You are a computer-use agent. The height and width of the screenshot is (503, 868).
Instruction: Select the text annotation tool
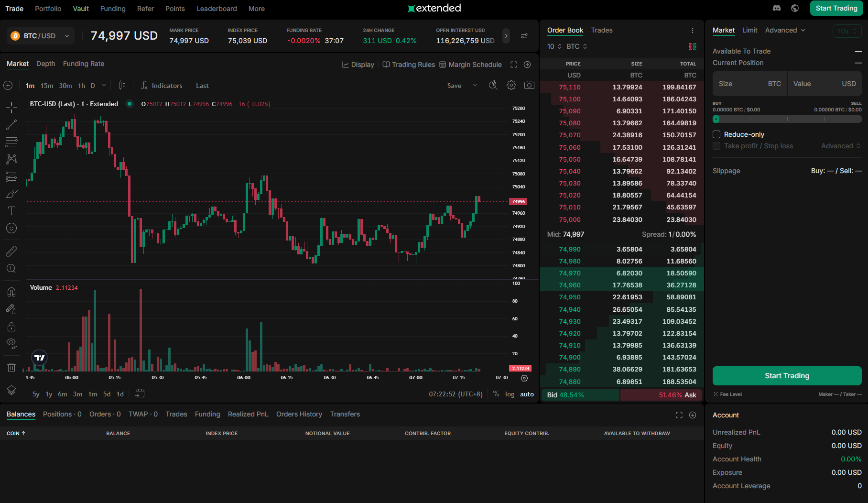(11, 211)
